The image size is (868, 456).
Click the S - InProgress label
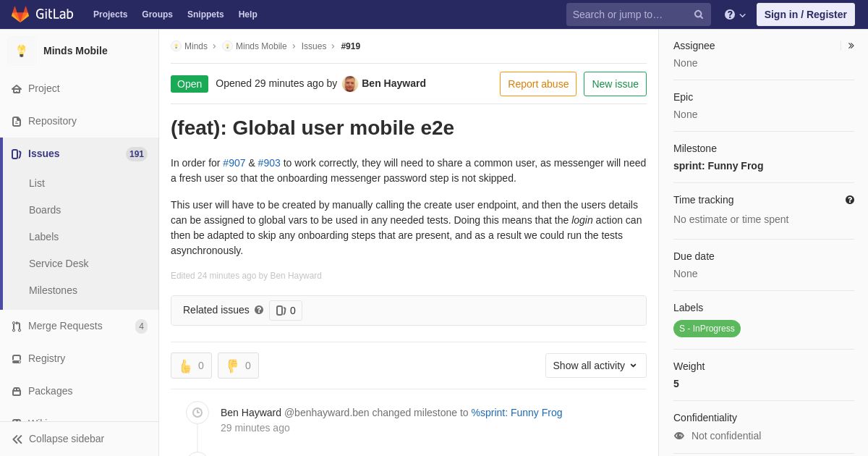(x=707, y=329)
